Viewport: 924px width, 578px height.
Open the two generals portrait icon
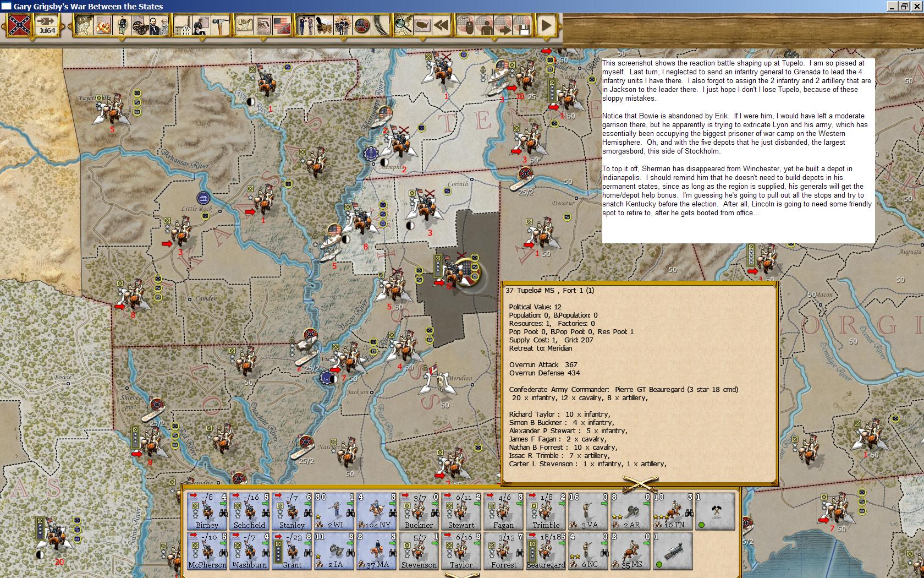[x=158, y=25]
